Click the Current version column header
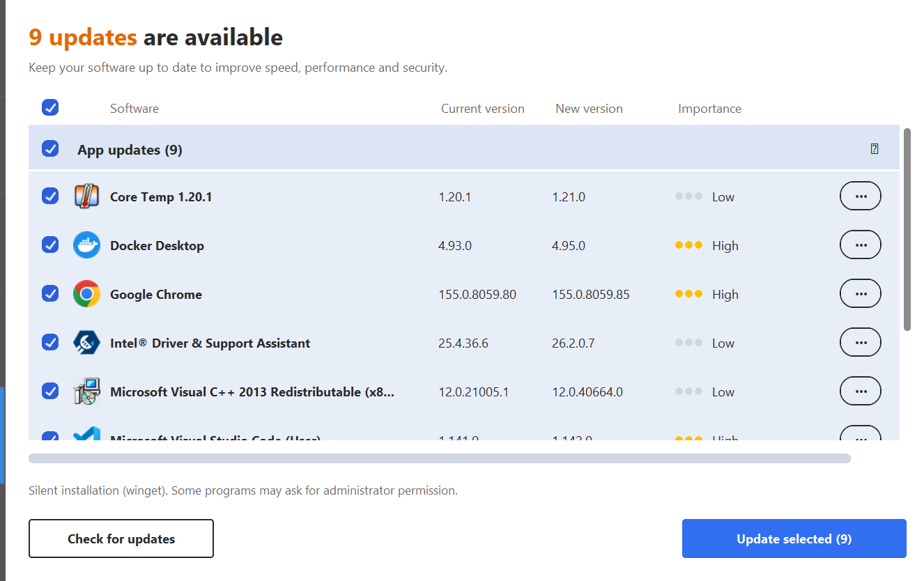This screenshot has width=924, height=581. pyautogui.click(x=483, y=109)
